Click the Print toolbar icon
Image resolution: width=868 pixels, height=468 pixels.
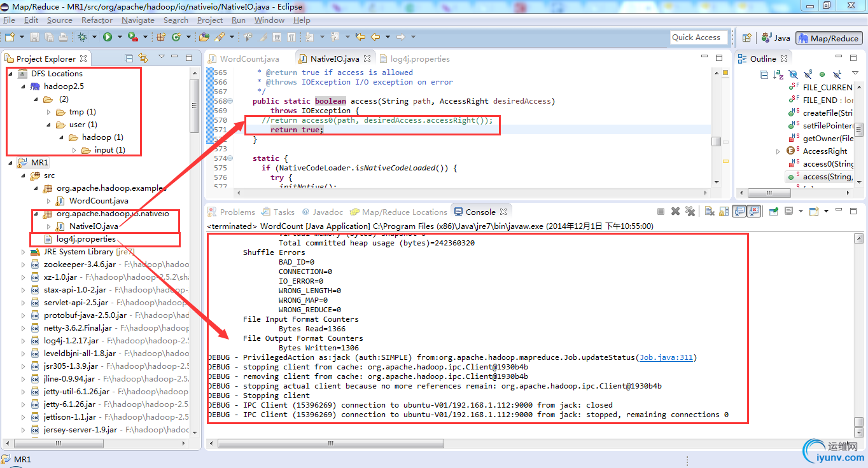click(63, 37)
